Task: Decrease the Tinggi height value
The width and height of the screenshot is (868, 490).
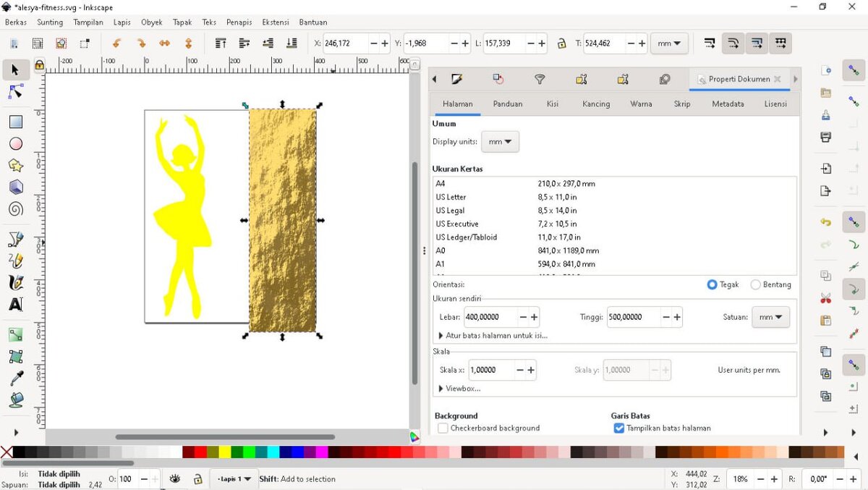Action: point(665,317)
